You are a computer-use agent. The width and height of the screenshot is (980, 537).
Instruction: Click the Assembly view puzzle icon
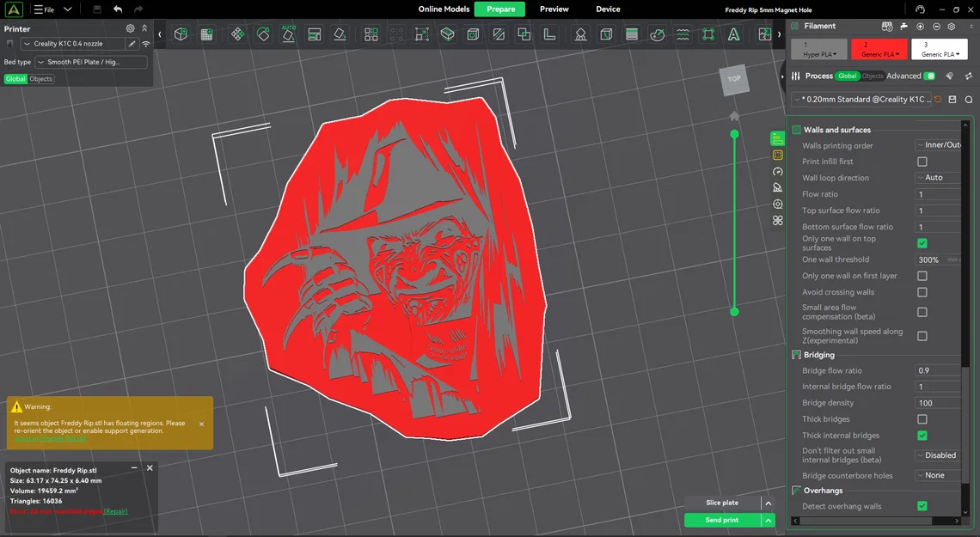click(765, 34)
